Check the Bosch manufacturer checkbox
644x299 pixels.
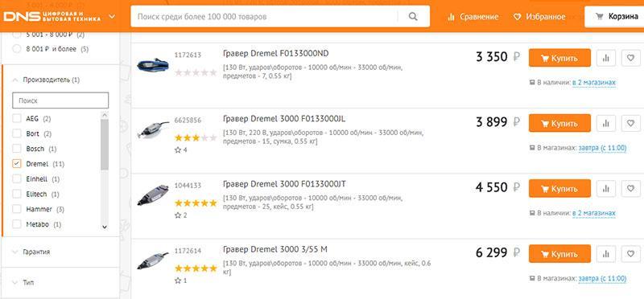[17, 149]
